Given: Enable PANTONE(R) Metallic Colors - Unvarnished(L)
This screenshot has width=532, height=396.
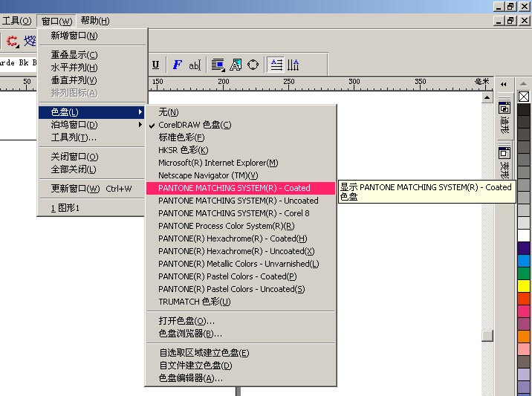Looking at the screenshot, I should click(x=241, y=264).
